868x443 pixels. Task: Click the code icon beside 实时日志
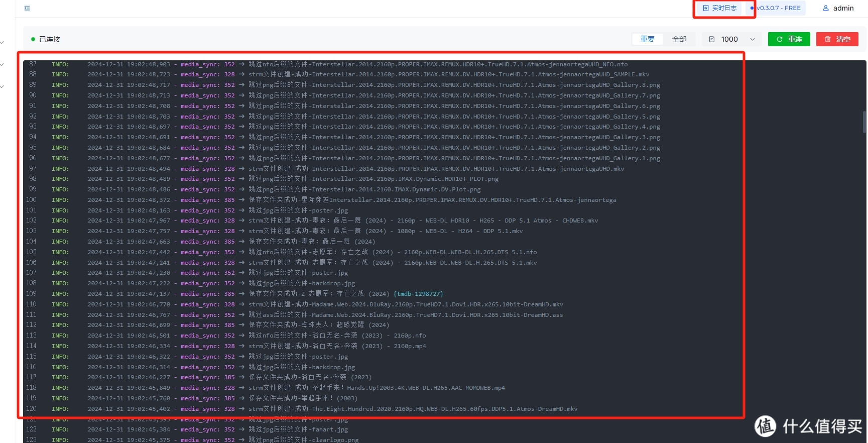click(x=705, y=8)
